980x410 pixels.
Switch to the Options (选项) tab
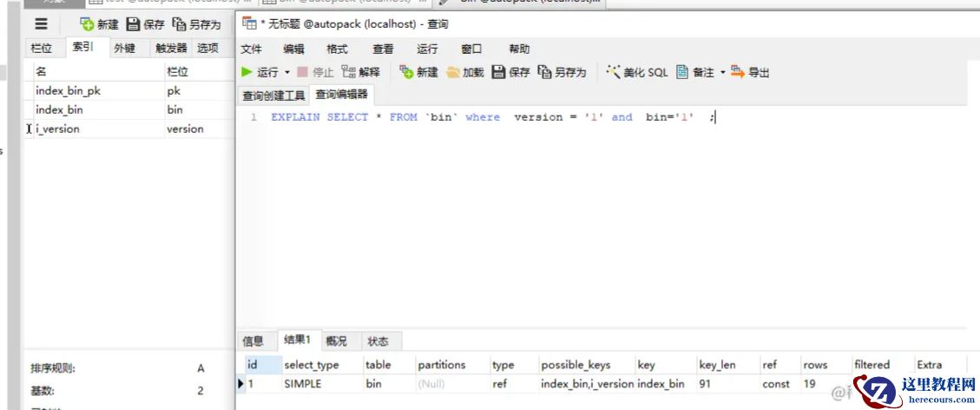click(208, 48)
